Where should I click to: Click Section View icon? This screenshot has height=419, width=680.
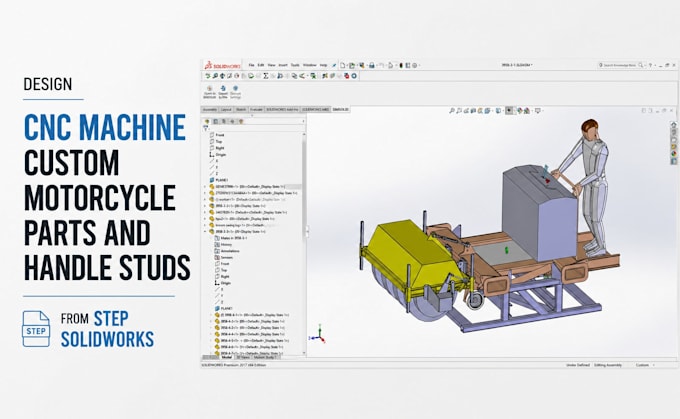(473, 111)
